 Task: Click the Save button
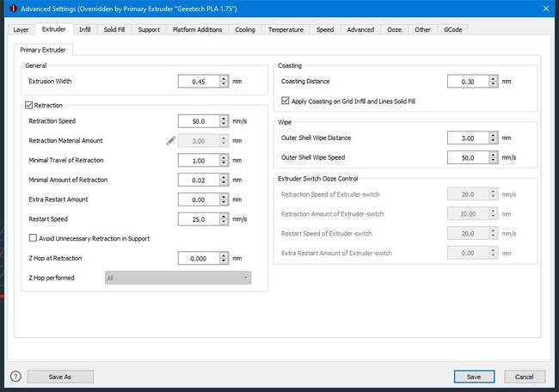(474, 377)
